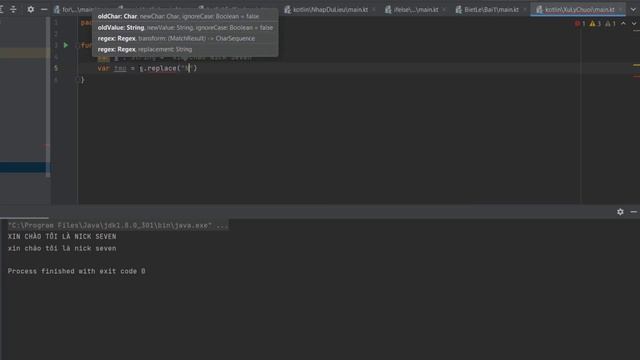The image size is (640, 360).
Task: Go to previous highlighted error
Action: pyautogui.click(x=623, y=24)
